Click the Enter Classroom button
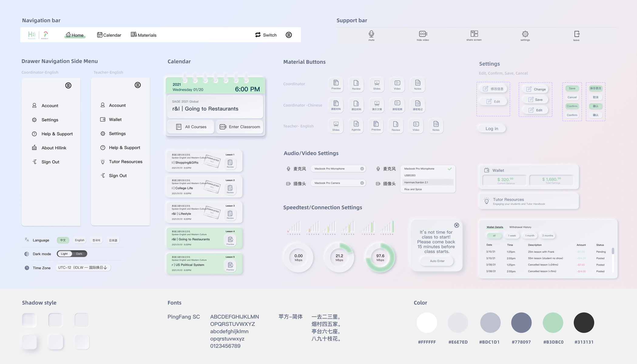The image size is (637, 364). click(240, 127)
